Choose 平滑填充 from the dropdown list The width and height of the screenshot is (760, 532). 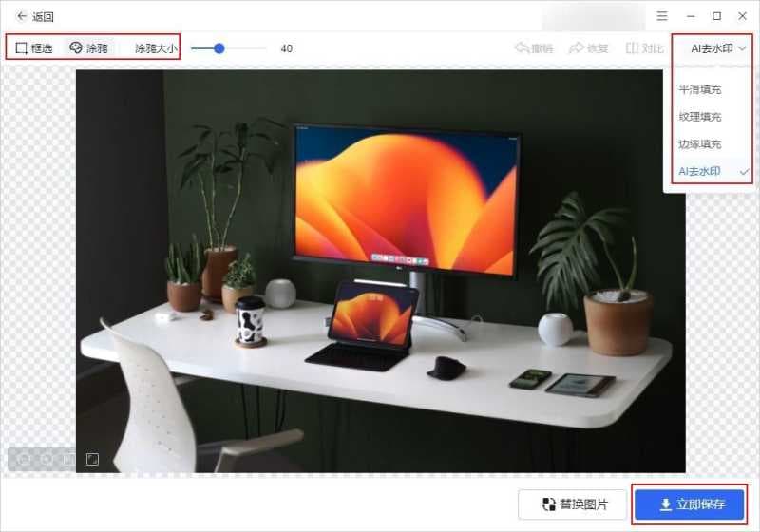tap(700, 89)
